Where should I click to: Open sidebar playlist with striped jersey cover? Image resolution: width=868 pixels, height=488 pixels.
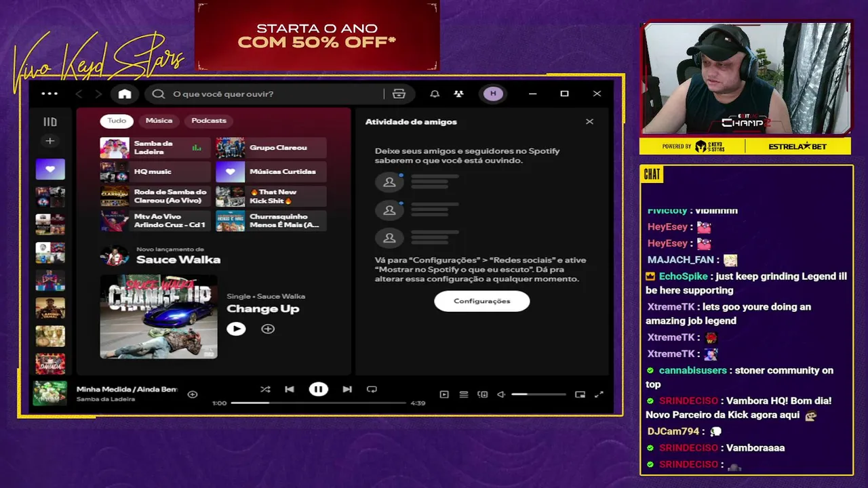pyautogui.click(x=50, y=280)
